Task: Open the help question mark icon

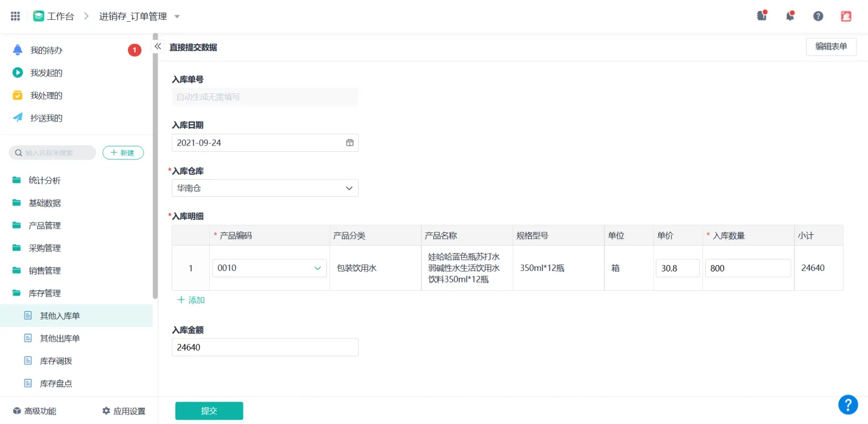Action: pos(818,16)
